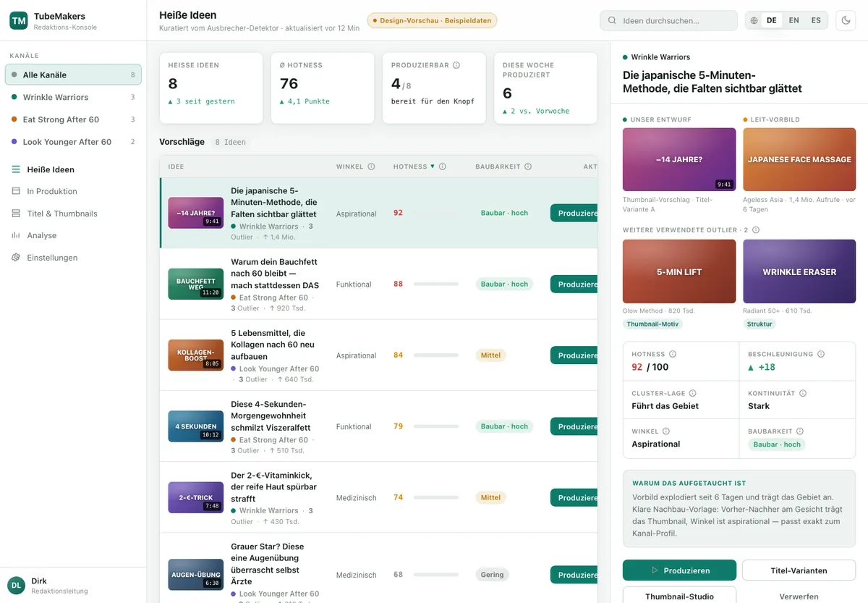Open the −14 JAHRE? draft thumbnail in detail panel
Viewport: 868px width, 603px height.
click(x=679, y=159)
